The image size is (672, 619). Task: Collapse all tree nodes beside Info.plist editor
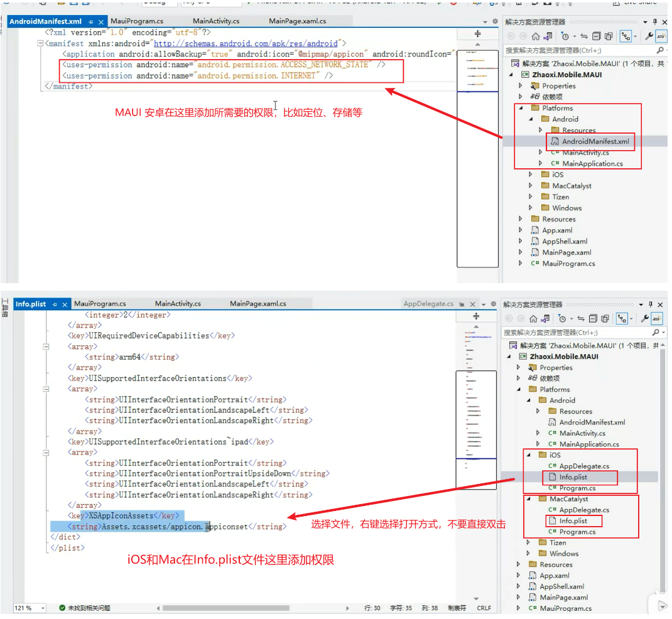[593, 319]
